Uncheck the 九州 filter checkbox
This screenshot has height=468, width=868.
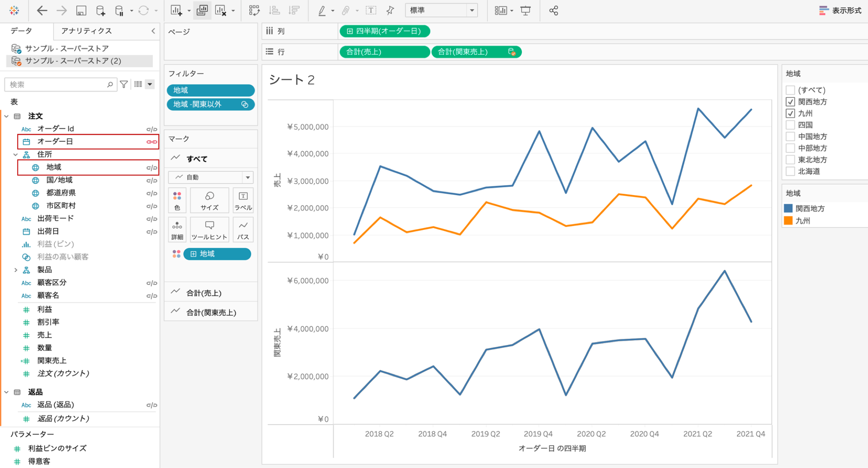coord(790,113)
